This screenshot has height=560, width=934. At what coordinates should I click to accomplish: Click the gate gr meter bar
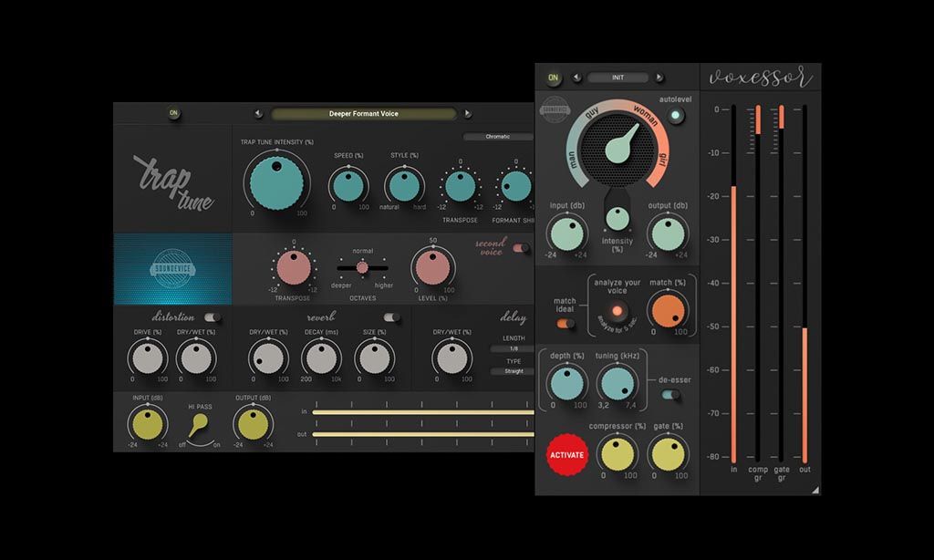pos(782,284)
